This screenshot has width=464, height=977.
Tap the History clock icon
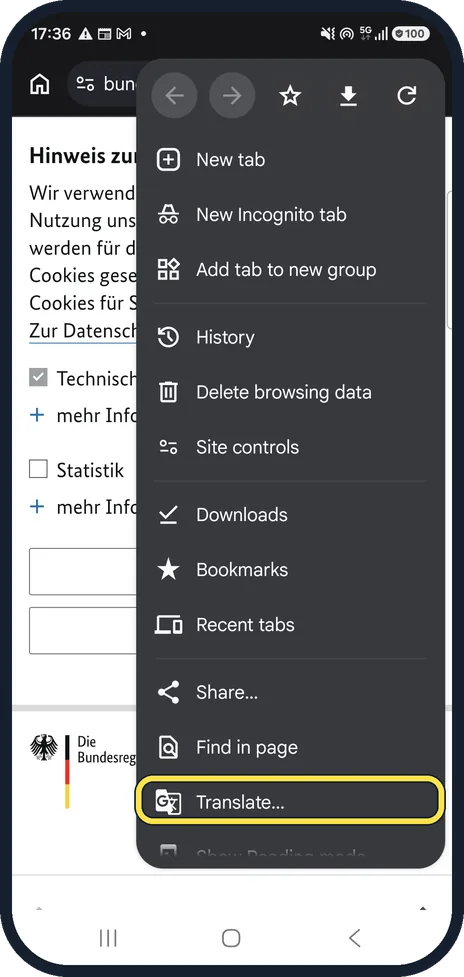(x=168, y=338)
